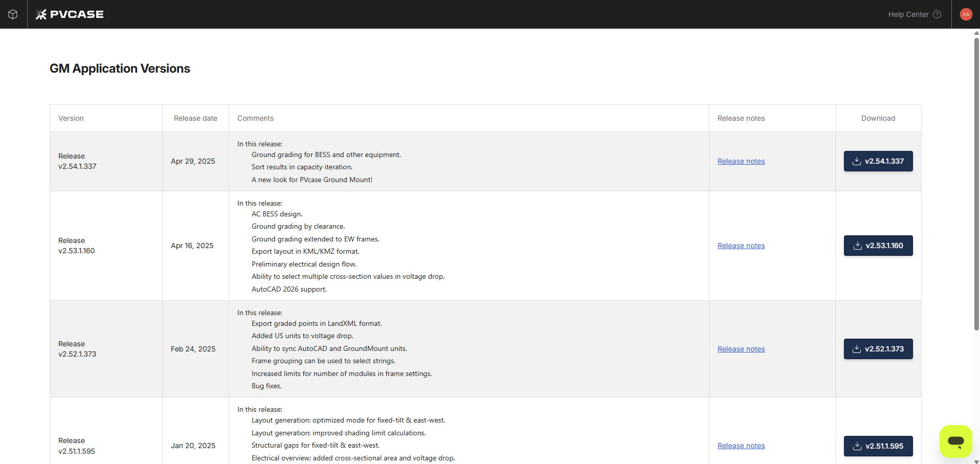Open the Help Center link
The width and height of the screenshot is (980, 464).
tap(908, 14)
